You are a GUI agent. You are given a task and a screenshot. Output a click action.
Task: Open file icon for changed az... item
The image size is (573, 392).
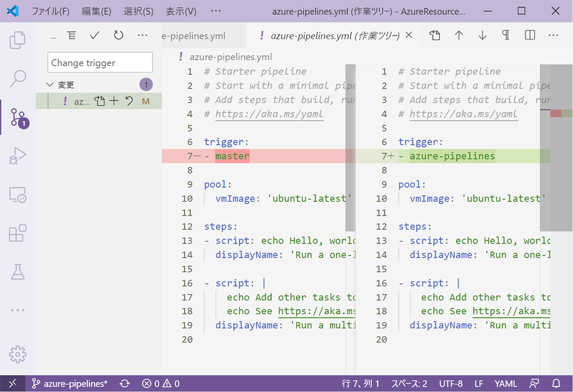tap(99, 101)
